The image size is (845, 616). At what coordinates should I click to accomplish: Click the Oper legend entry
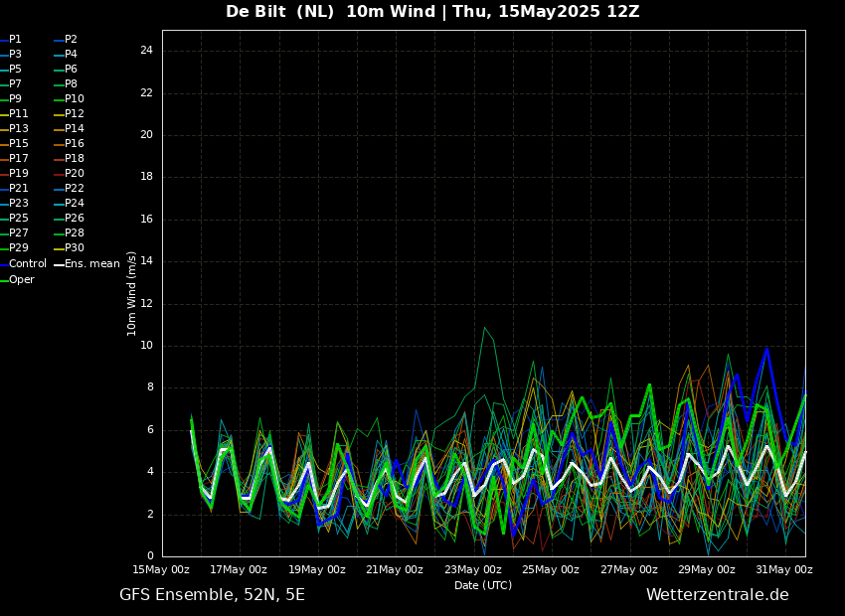(x=21, y=280)
